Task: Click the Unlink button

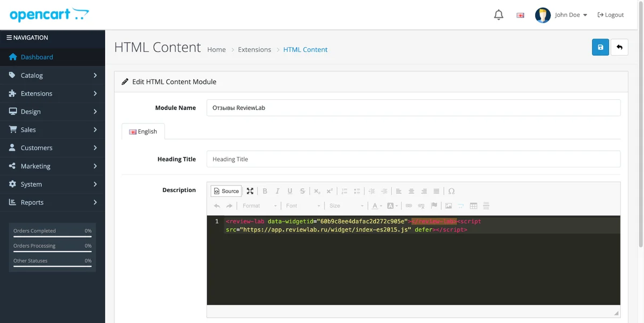Action: (x=421, y=205)
